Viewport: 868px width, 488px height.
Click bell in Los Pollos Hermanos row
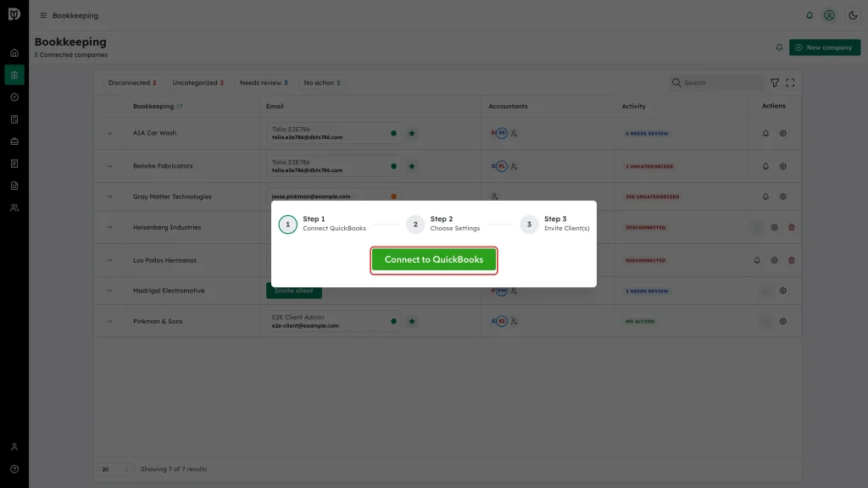(x=757, y=260)
